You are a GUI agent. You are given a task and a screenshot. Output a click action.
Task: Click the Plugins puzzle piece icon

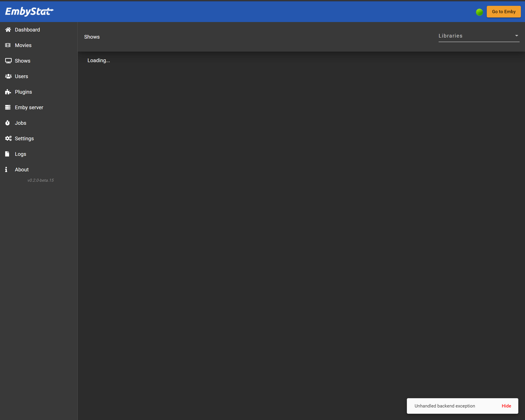(x=8, y=92)
